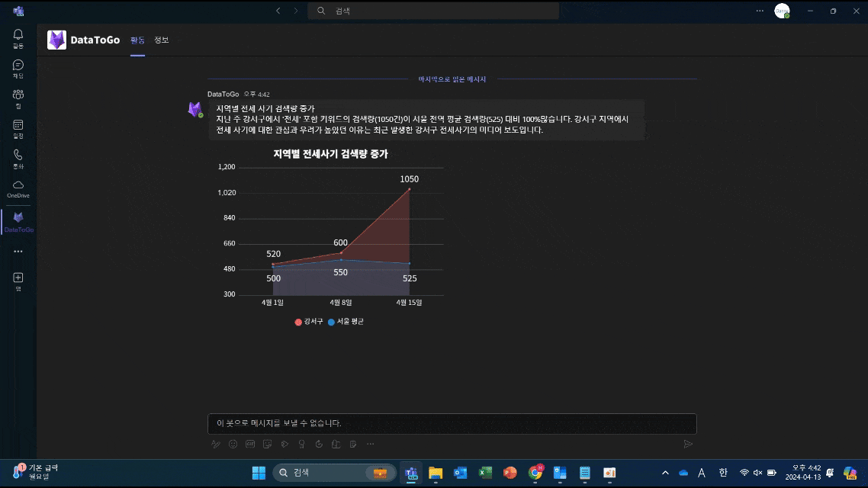Switch to the 활동 tab

137,40
